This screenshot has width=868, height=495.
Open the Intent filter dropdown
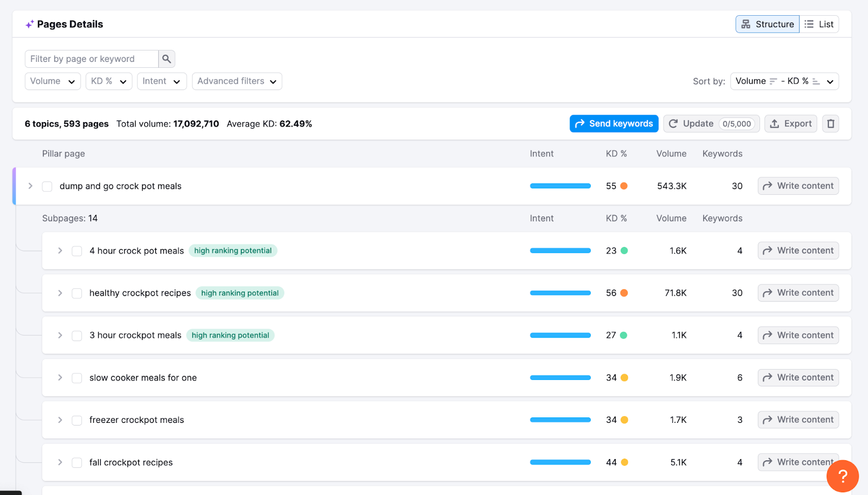[162, 81]
